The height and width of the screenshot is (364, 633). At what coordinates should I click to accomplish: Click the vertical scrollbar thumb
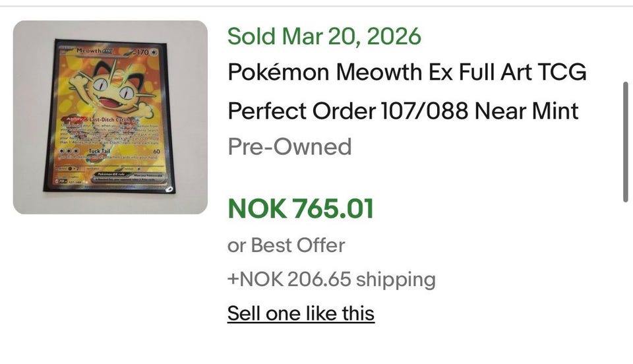click(x=626, y=142)
